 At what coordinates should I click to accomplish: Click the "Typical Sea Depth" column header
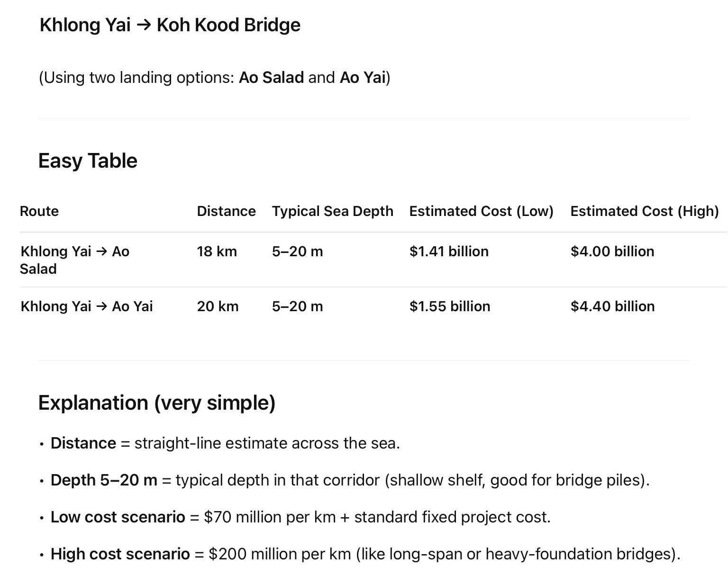click(x=332, y=211)
